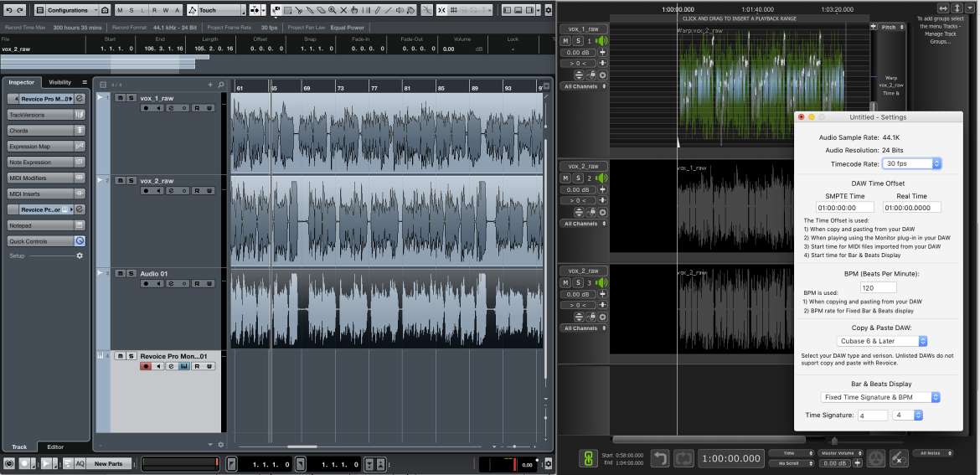Click Revoice plug-with-X icon at bottom
Screen dimensions: 980x475
(x=900, y=458)
